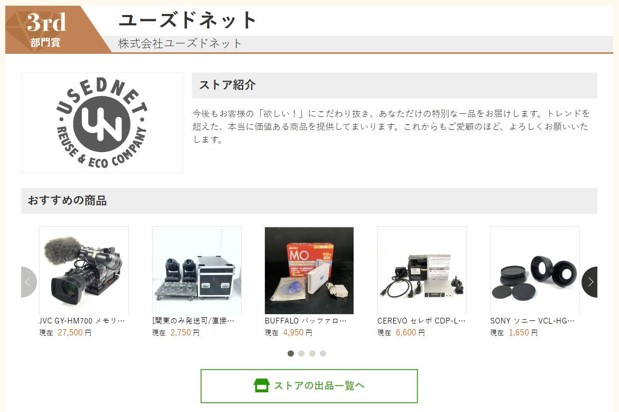Viewport: 619px width, 412px height.
Task: Open ストアの出品一覧へ button
Action: [309, 386]
